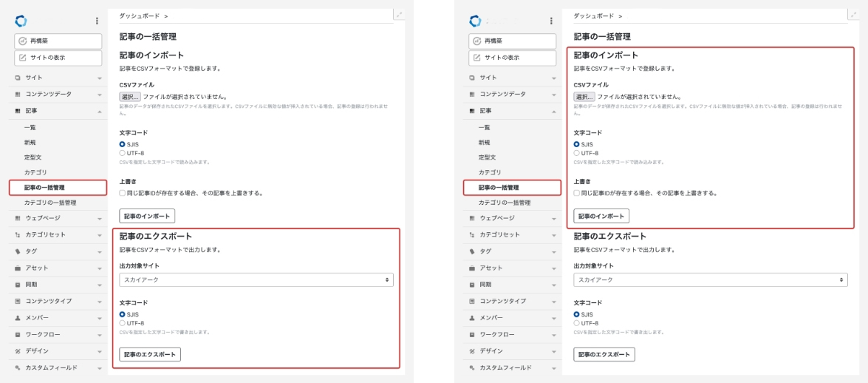Click the タグ tag icon in left sidebar
This screenshot has width=868, height=383.
coord(18,251)
